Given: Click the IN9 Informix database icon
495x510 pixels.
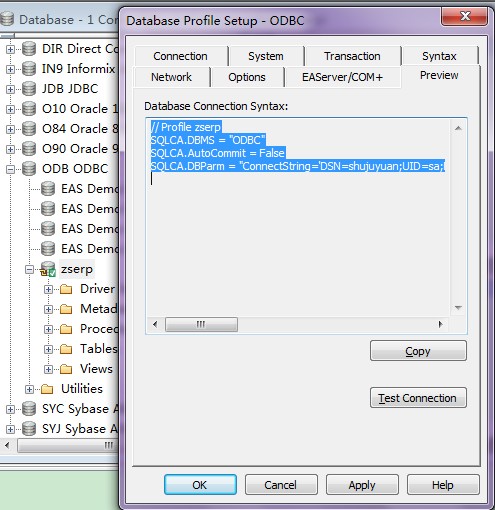Looking at the screenshot, I should pyautogui.click(x=29, y=69).
